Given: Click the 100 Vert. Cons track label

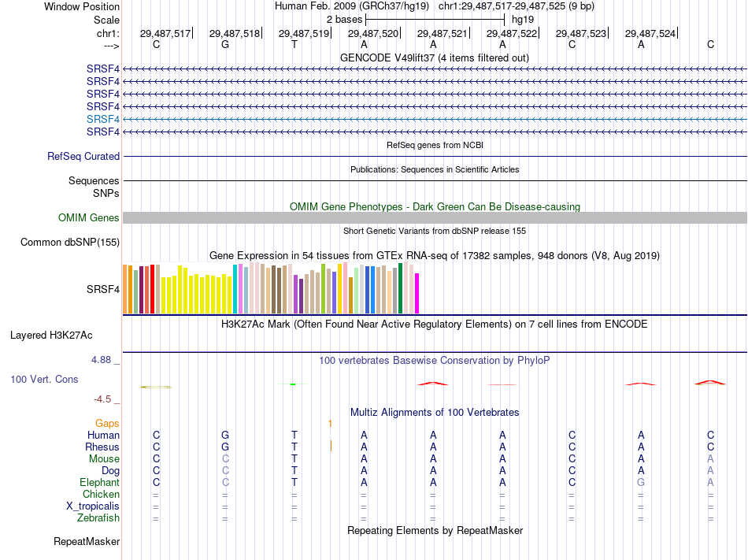Looking at the screenshot, I should coord(44,380).
